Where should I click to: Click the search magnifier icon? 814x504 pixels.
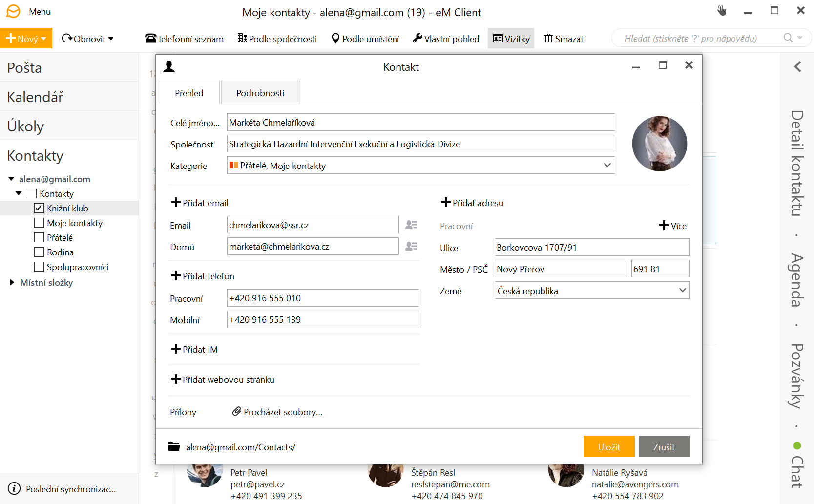pyautogui.click(x=787, y=38)
